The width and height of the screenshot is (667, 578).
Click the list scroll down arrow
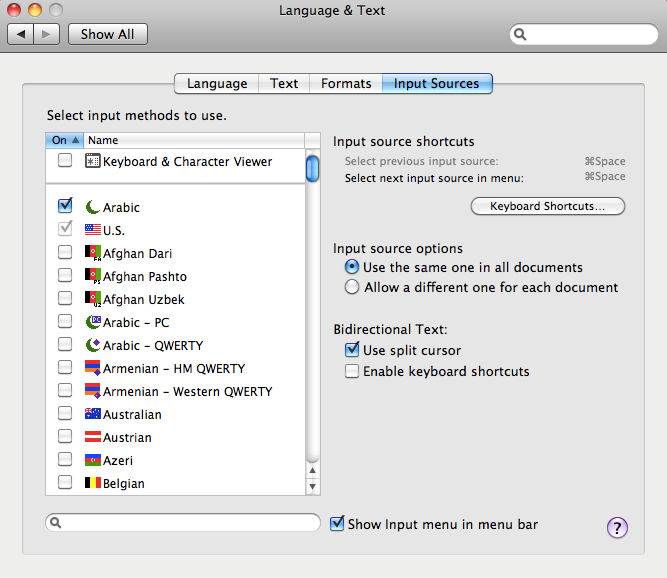312,487
